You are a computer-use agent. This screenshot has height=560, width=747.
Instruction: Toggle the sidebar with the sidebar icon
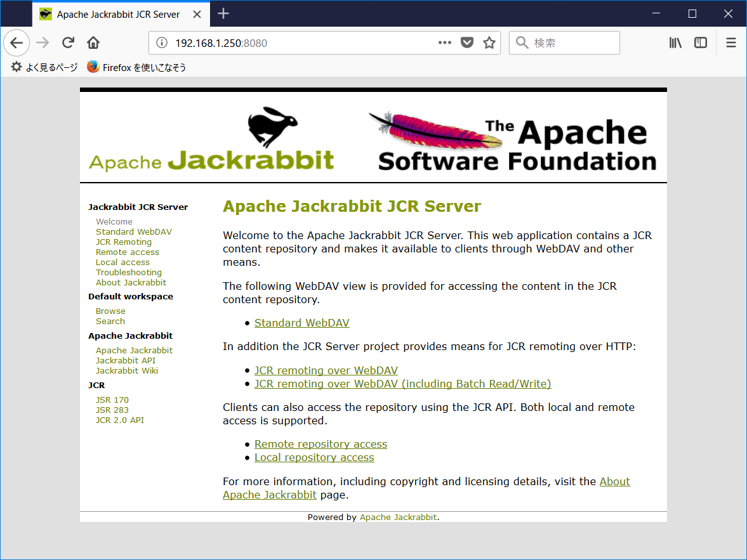tap(700, 42)
